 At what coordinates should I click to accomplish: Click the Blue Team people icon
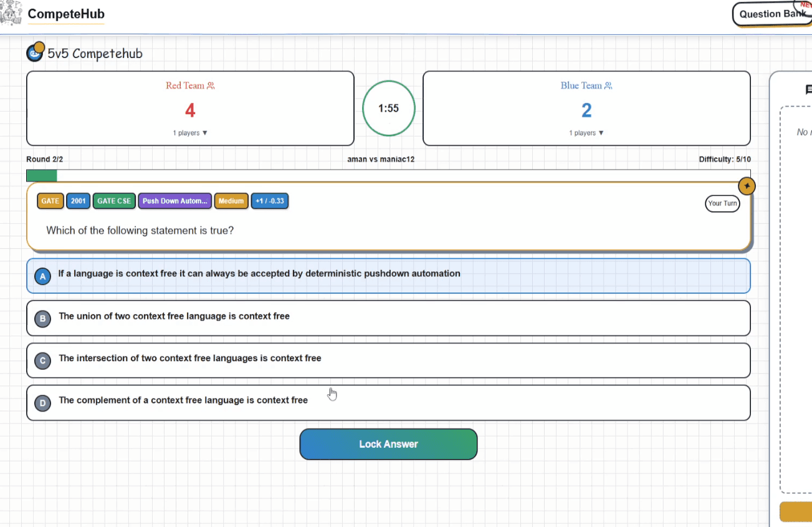(608, 86)
